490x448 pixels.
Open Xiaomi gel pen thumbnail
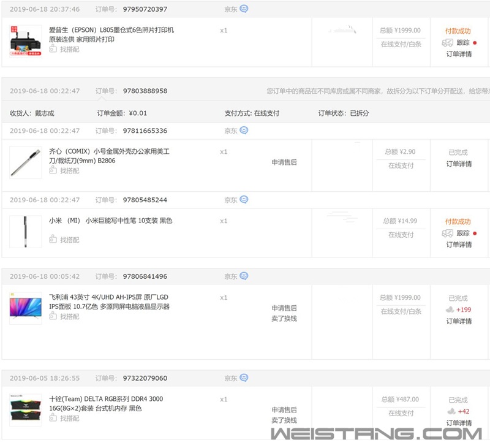(x=25, y=232)
